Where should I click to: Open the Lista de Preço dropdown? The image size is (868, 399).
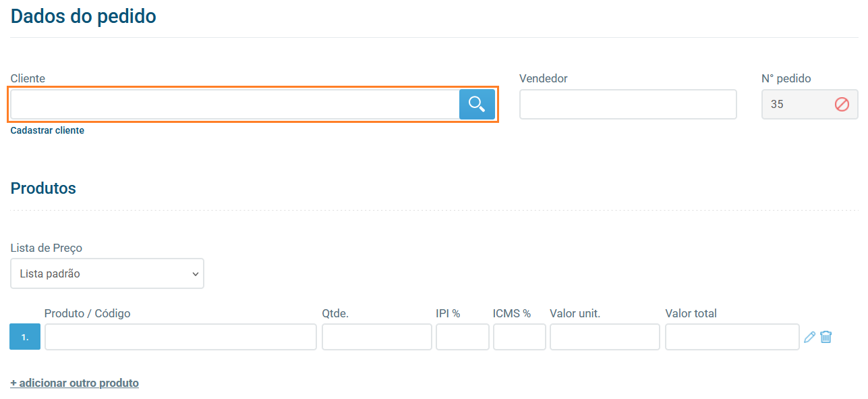coord(107,273)
